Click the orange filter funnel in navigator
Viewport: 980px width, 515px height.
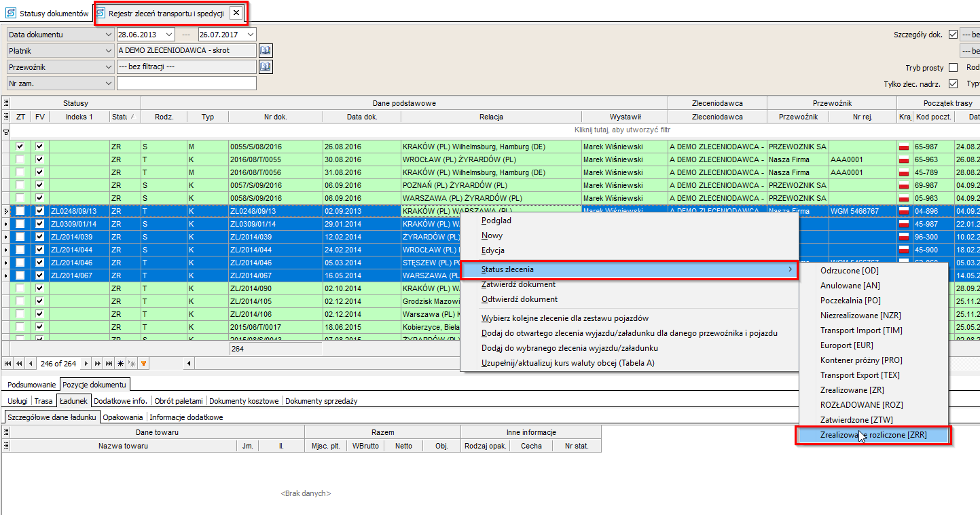[143, 364]
